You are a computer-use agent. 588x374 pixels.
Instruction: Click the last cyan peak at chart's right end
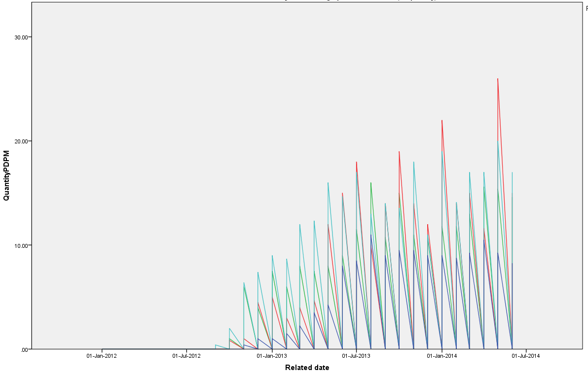[x=513, y=173]
